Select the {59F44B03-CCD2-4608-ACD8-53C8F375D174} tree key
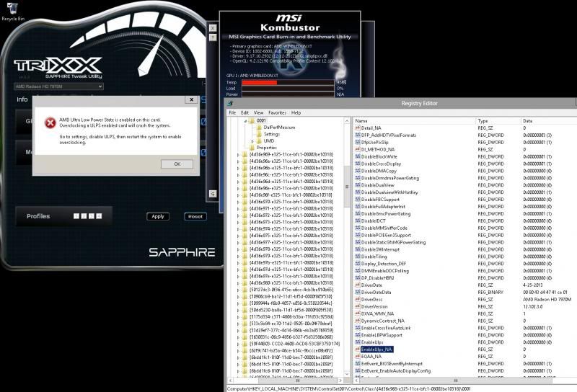This screenshot has height=392, width=577. point(294,344)
